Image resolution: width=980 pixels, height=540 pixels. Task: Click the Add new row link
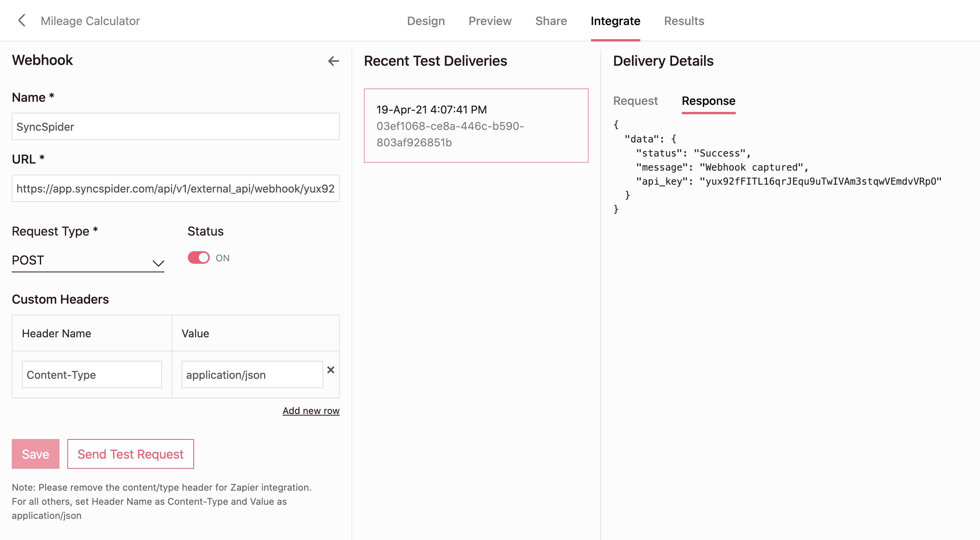pyautogui.click(x=311, y=411)
